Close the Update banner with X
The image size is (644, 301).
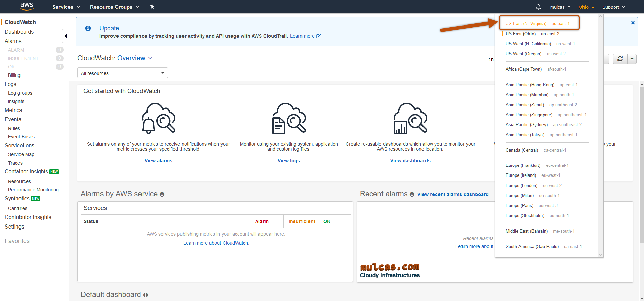(x=633, y=23)
